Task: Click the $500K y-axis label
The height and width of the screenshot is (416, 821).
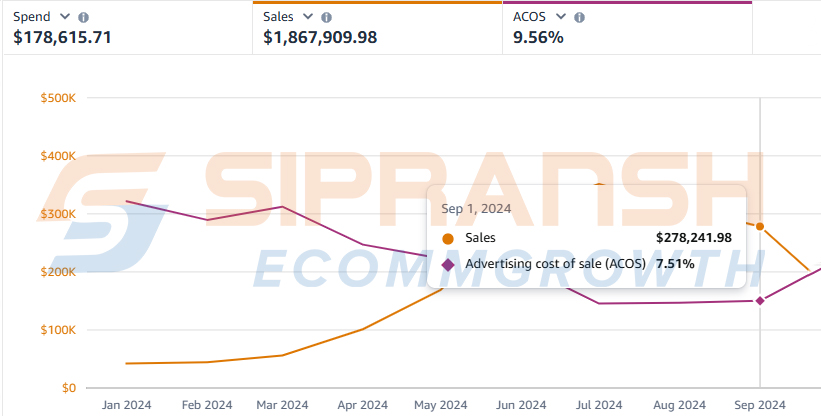Action: (x=58, y=98)
